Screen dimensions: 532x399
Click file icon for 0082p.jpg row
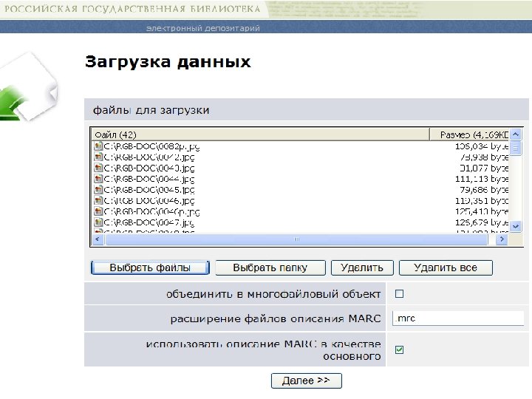[98, 146]
